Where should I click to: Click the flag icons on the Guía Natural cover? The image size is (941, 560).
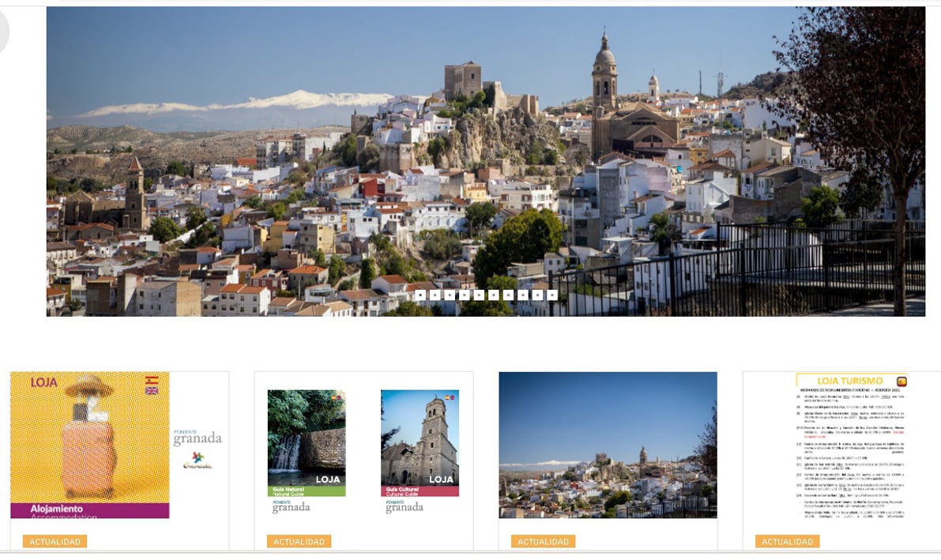335,399
